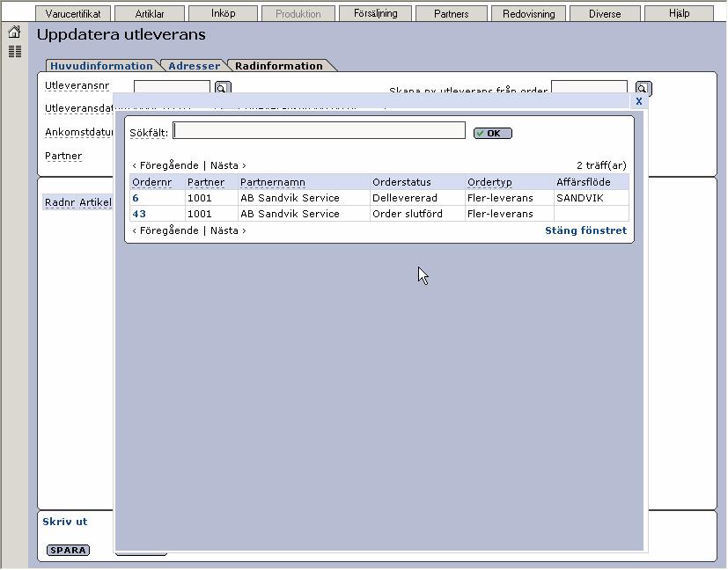This screenshot has width=728, height=570.
Task: Go to top Nästa page link
Action: [228, 165]
